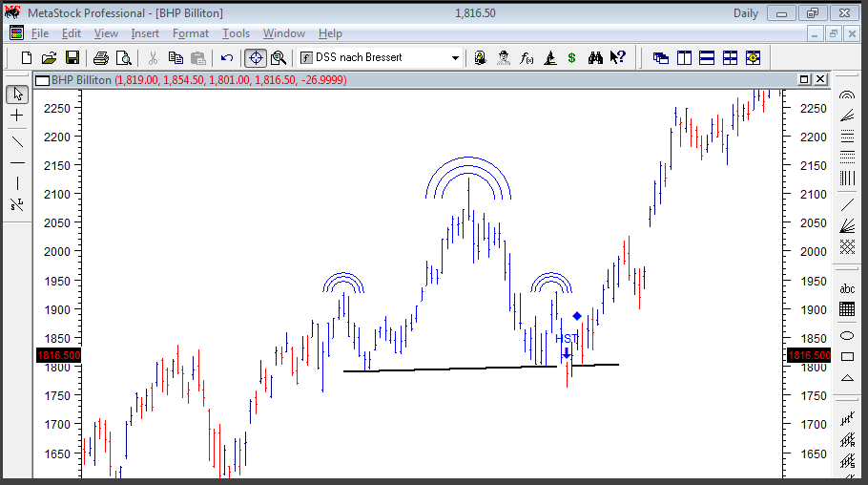Image resolution: width=868 pixels, height=485 pixels.
Task: Select the Gann fan tool
Action: (847, 225)
